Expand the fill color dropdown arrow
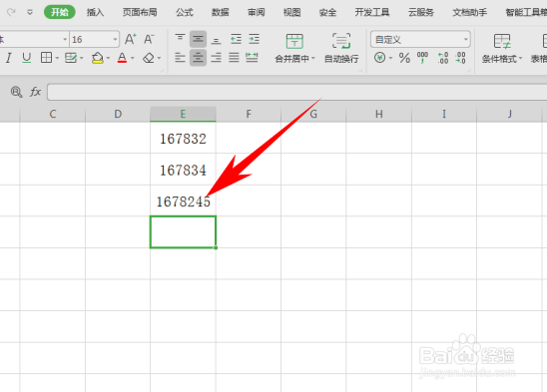Screen dimensions: 547x392 tap(108, 58)
